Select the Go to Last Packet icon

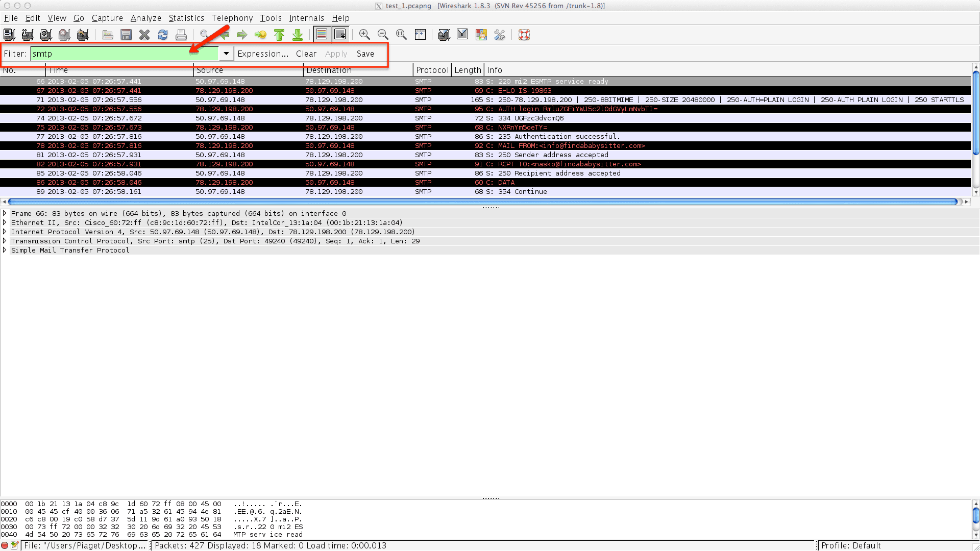(298, 35)
